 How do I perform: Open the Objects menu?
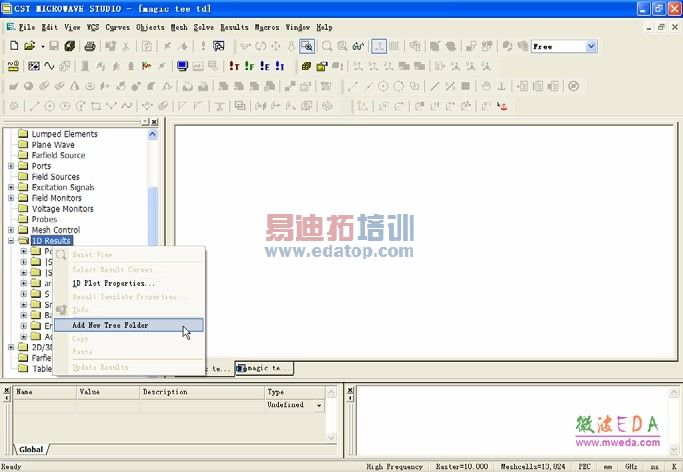click(x=150, y=27)
